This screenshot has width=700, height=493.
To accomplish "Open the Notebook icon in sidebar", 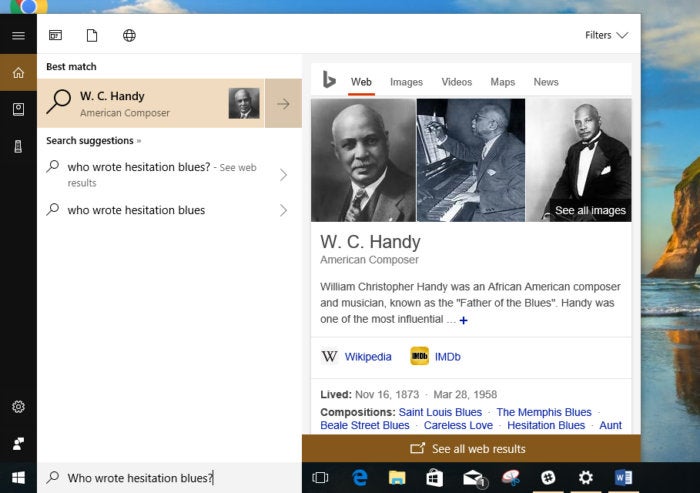I will 18,109.
